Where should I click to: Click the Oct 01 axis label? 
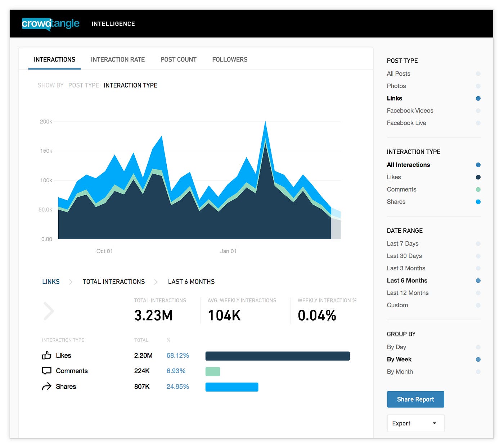pyautogui.click(x=104, y=251)
